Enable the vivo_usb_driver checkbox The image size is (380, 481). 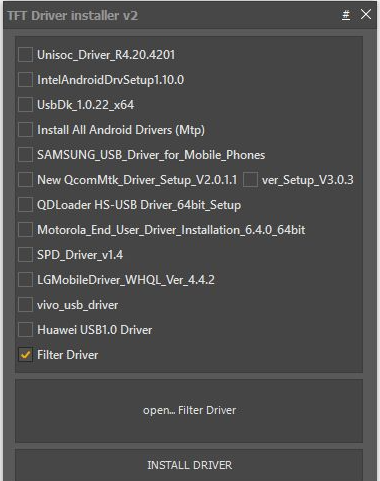(25, 305)
